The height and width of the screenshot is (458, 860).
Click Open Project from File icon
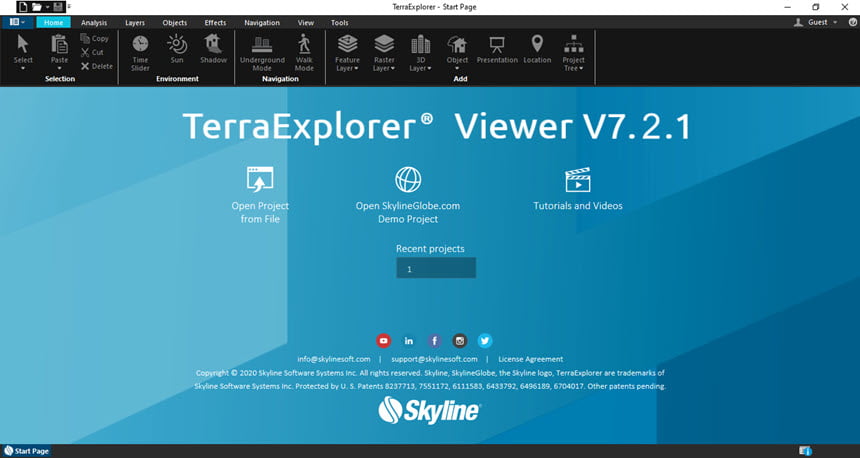point(260,179)
